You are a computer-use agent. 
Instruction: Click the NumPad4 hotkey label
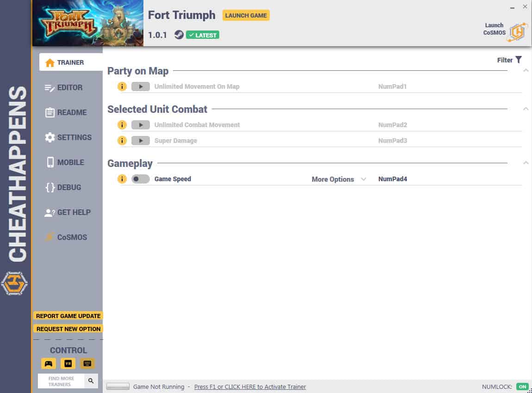pos(393,178)
